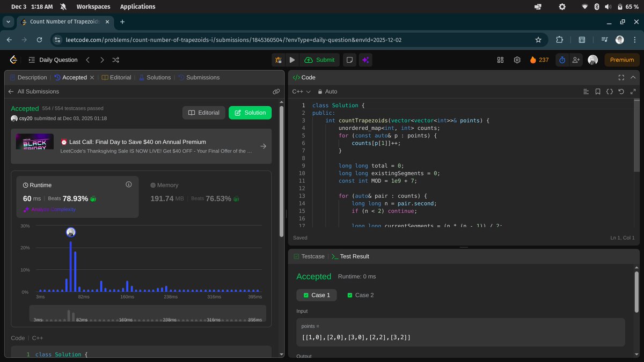
Task: Open the Editorial tab
Action: (116, 77)
